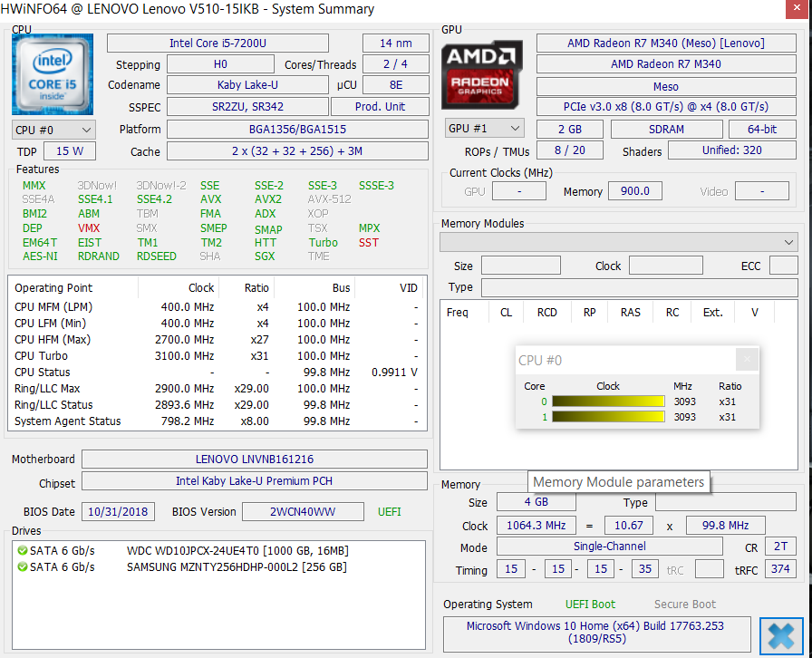Click the System Agent Status row label

click(x=68, y=421)
